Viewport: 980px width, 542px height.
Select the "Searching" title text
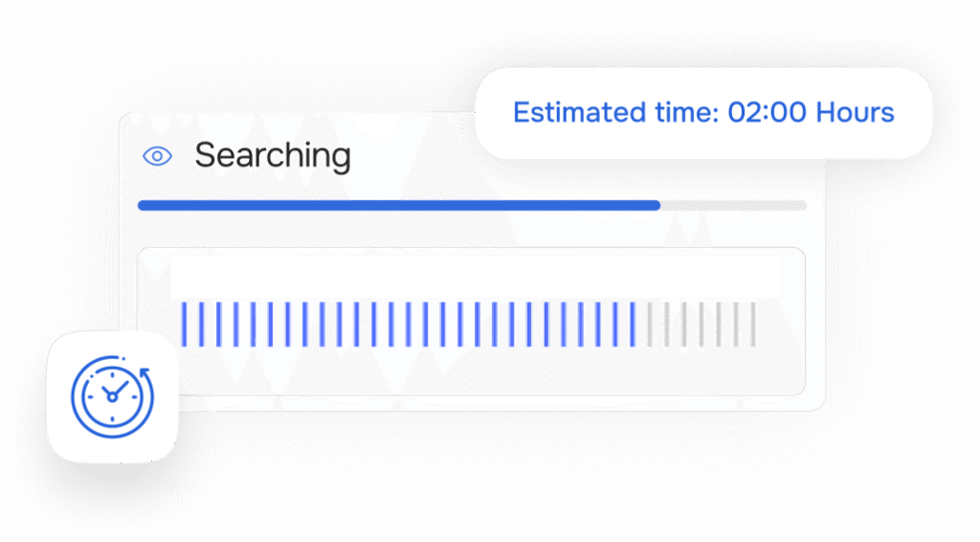click(x=273, y=155)
